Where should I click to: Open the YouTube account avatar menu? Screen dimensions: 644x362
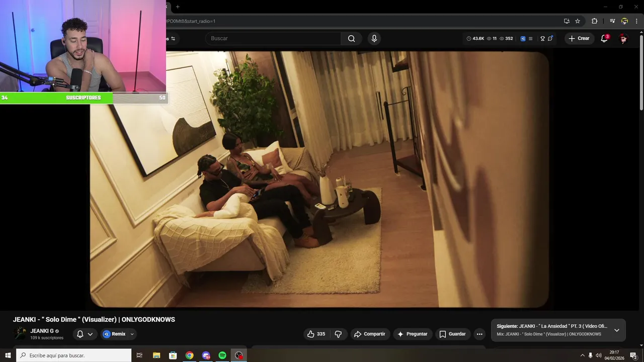(623, 38)
